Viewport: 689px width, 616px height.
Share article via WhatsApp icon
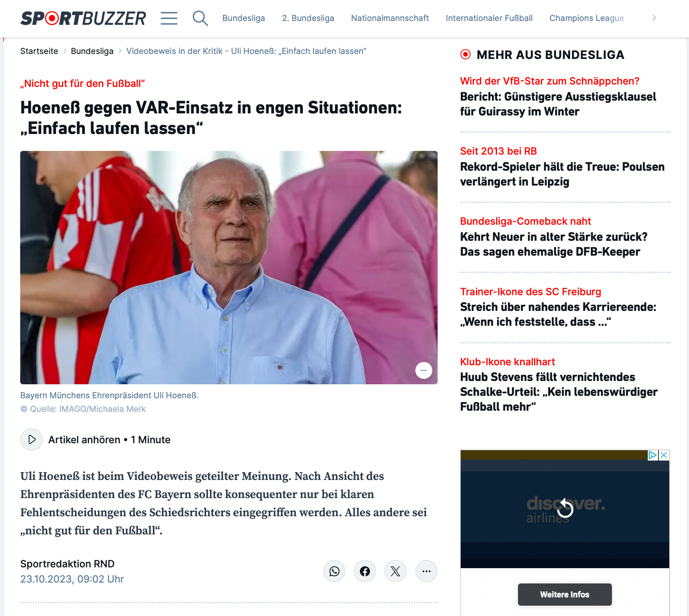pyautogui.click(x=334, y=571)
